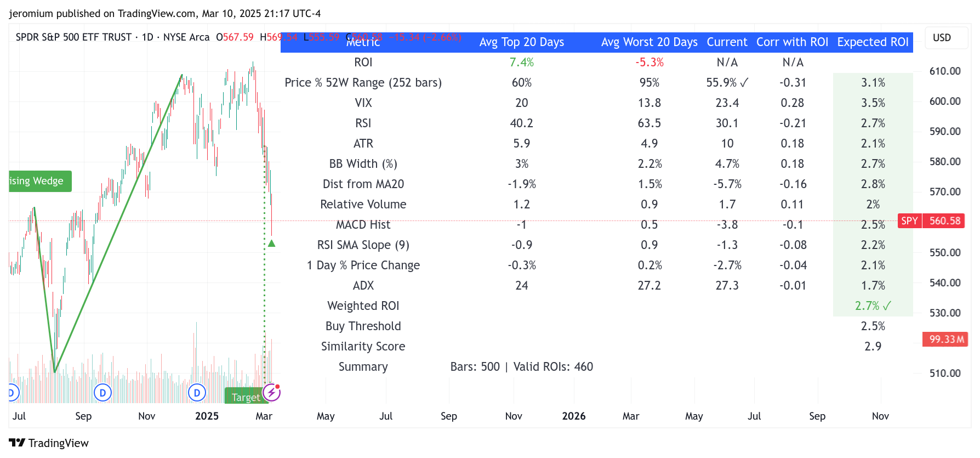Click the 1D interval in the chart title

point(147,37)
